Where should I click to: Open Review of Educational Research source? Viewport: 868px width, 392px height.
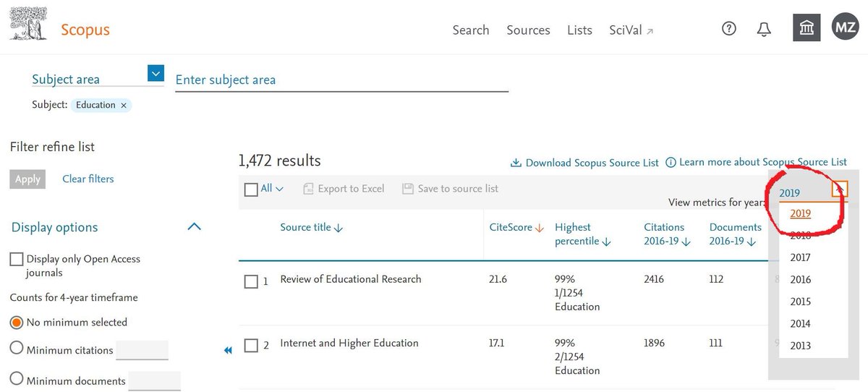coord(351,279)
